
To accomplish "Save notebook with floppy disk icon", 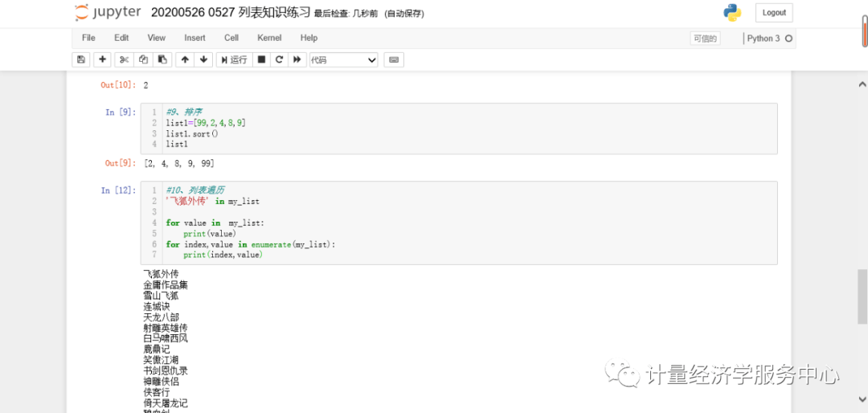I will [81, 59].
